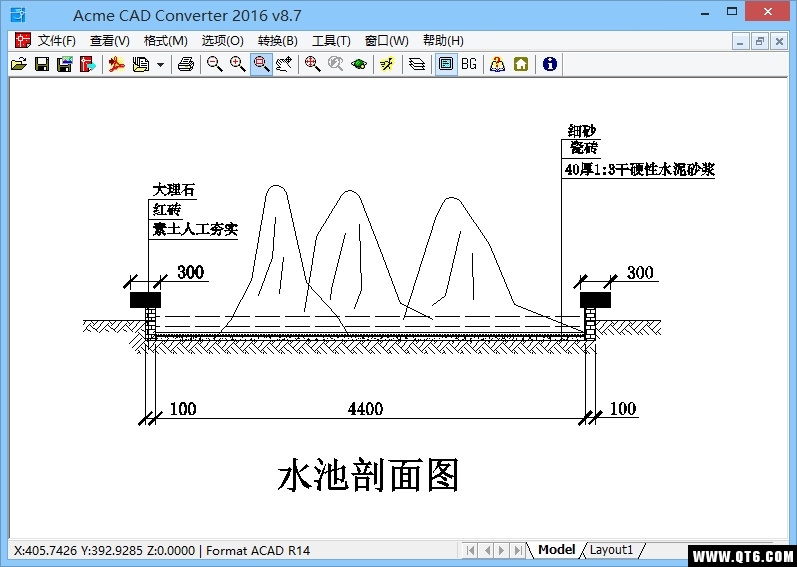Click the 大理石 annotation label
This screenshot has width=797, height=567.
point(173,191)
